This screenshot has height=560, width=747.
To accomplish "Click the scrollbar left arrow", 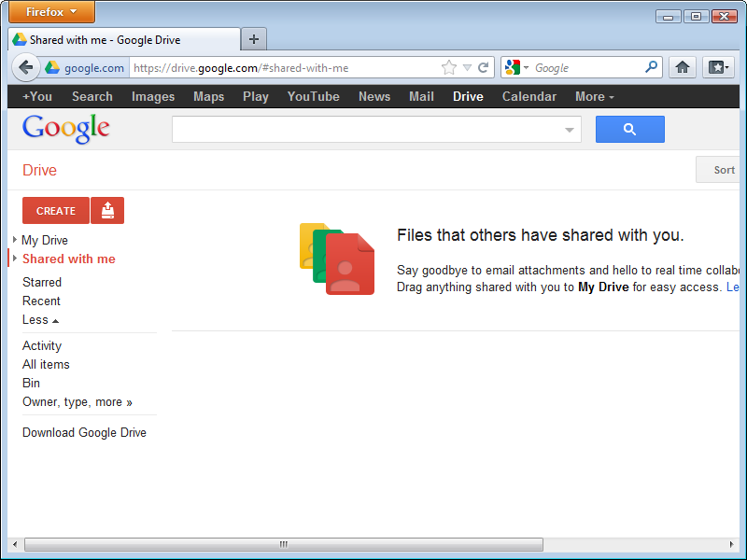I will [x=15, y=544].
